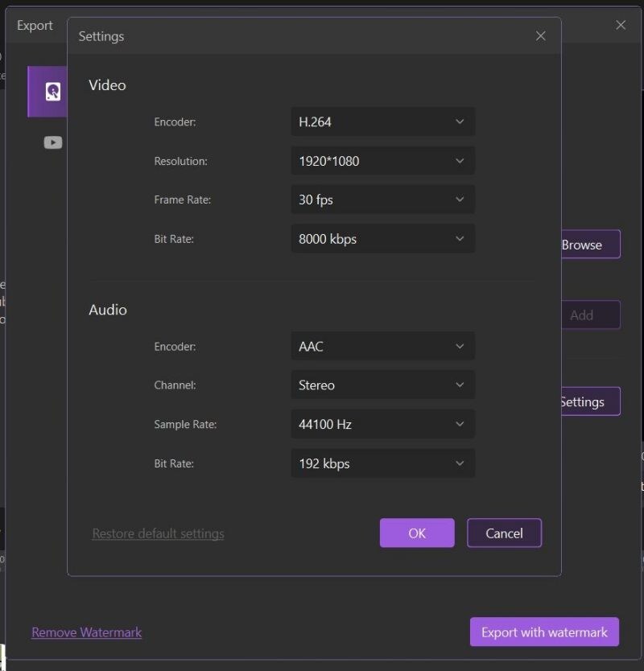Close the Export window

pyautogui.click(x=621, y=25)
